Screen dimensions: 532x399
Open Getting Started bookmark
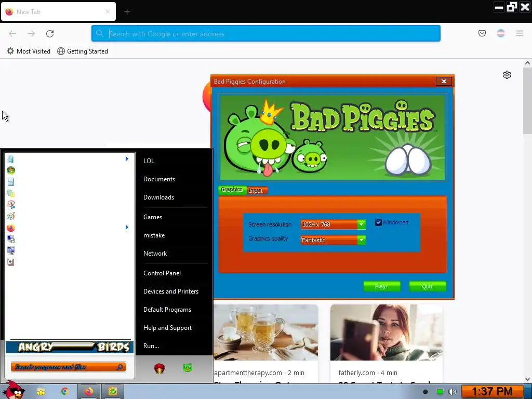[x=83, y=51]
